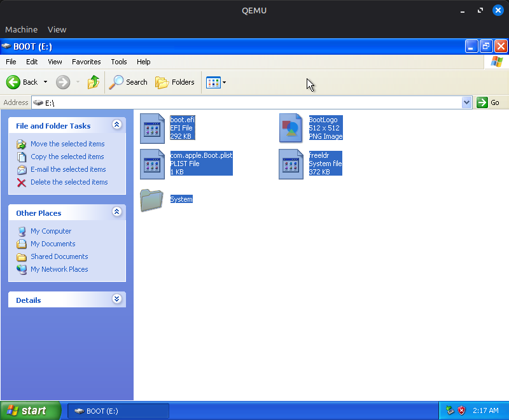Open the Tools menu
This screenshot has width=509, height=420.
click(x=118, y=62)
